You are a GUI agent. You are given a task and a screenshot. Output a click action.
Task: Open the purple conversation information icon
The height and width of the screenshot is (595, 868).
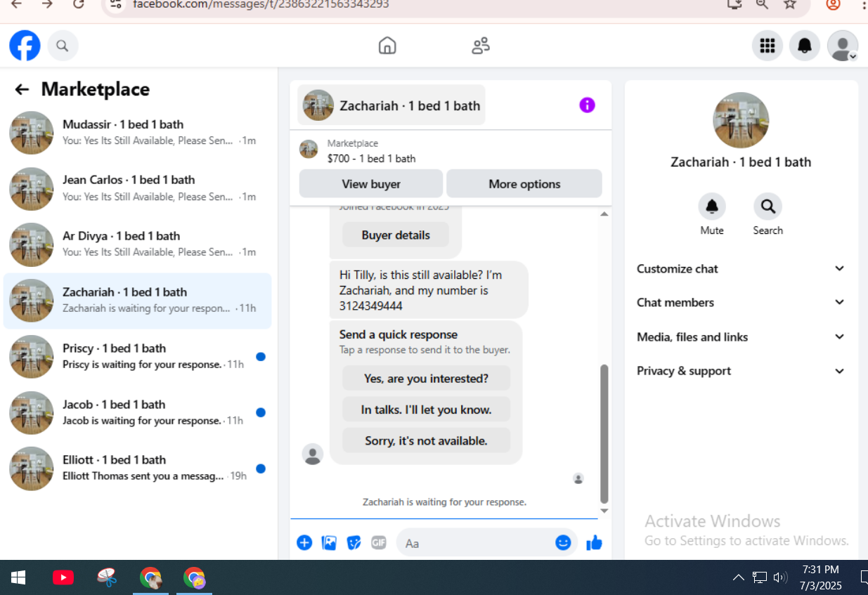tap(587, 105)
